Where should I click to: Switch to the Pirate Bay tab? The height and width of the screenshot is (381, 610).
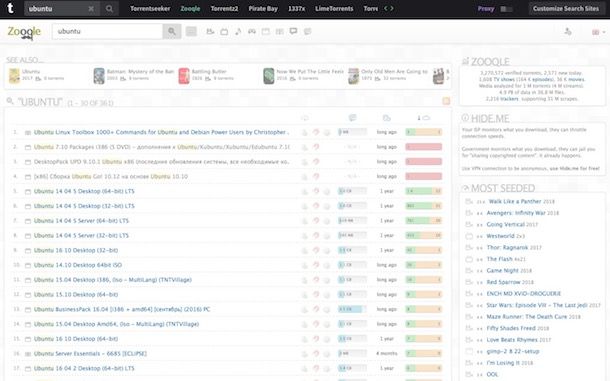(263, 9)
